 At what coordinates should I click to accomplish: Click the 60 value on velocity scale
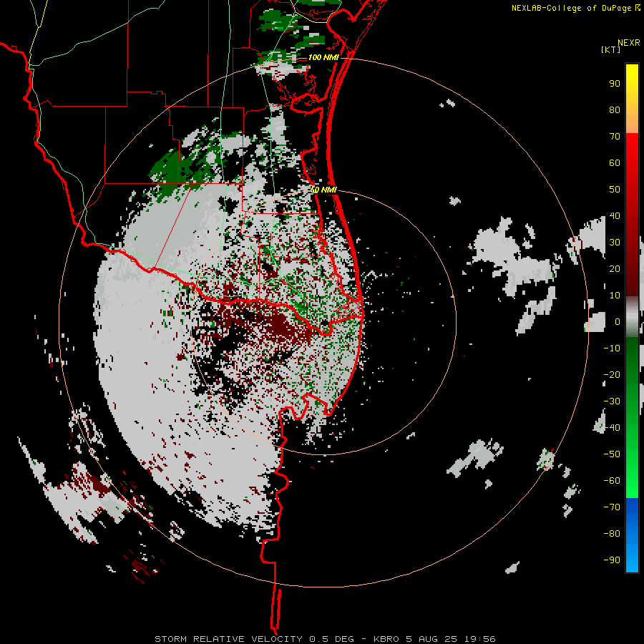point(615,163)
